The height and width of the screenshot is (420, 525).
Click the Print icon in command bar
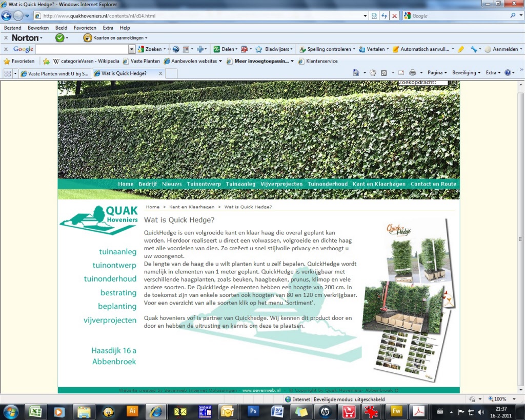pyautogui.click(x=413, y=73)
